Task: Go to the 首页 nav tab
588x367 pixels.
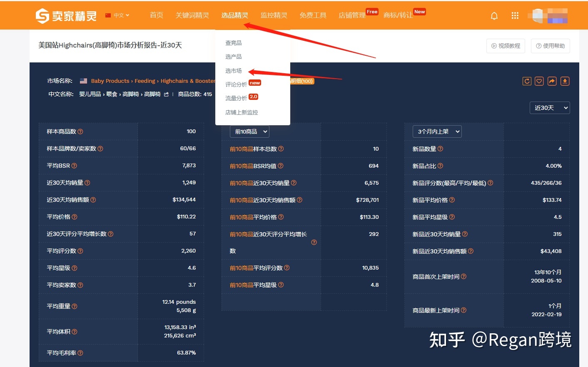Action: 157,15
